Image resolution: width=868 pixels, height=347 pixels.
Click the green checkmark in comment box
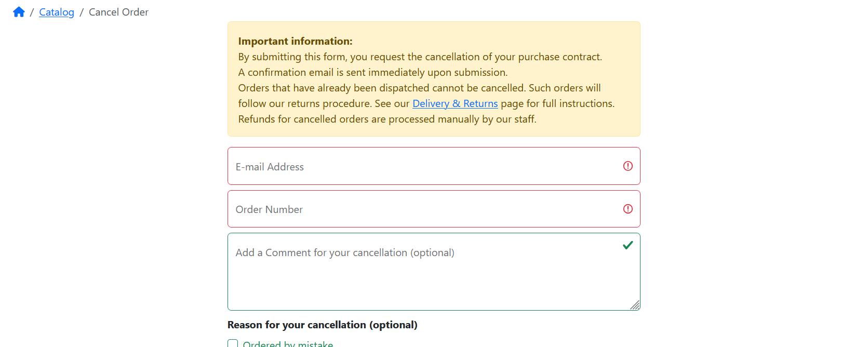(x=628, y=245)
